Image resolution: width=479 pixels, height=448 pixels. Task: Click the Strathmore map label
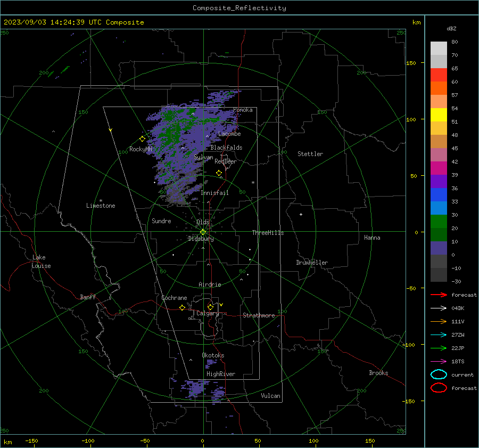(x=259, y=315)
